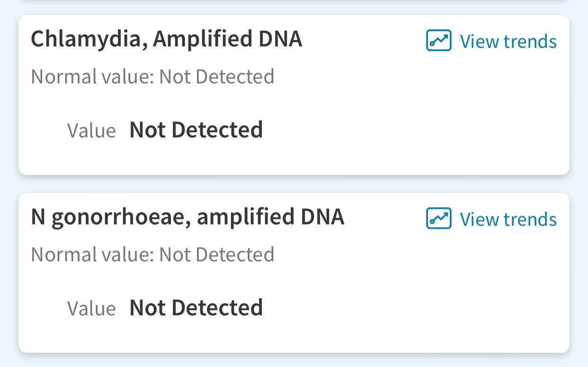Click the Normal value line under N gonorrhoeae
This screenshot has height=367, width=588.
(152, 255)
